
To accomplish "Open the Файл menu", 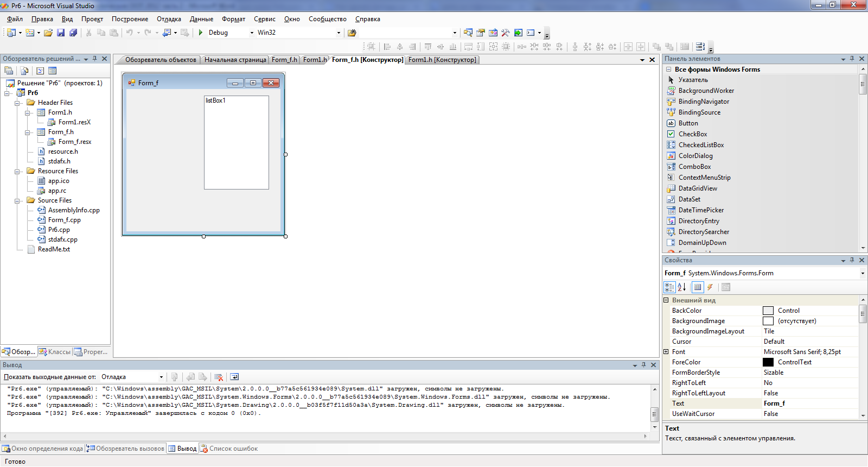I will [15, 19].
